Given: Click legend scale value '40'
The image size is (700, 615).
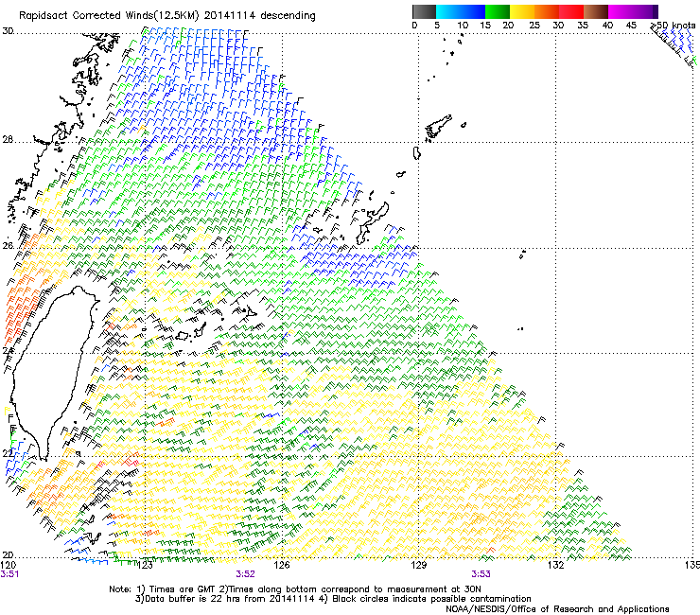Looking at the screenshot, I should pyautogui.click(x=607, y=26).
